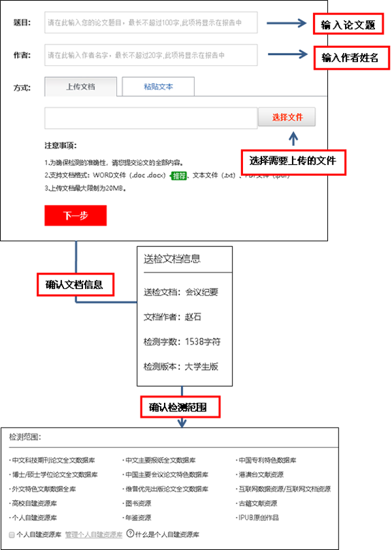Click the 题目 thesis title input field
392x550 pixels.
point(151,22)
